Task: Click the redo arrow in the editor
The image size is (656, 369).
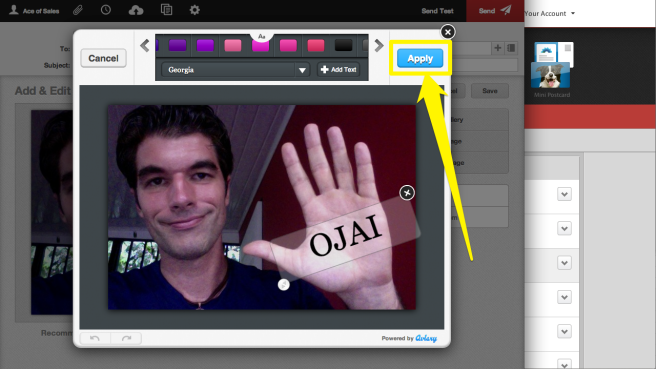Action: pyautogui.click(x=126, y=338)
